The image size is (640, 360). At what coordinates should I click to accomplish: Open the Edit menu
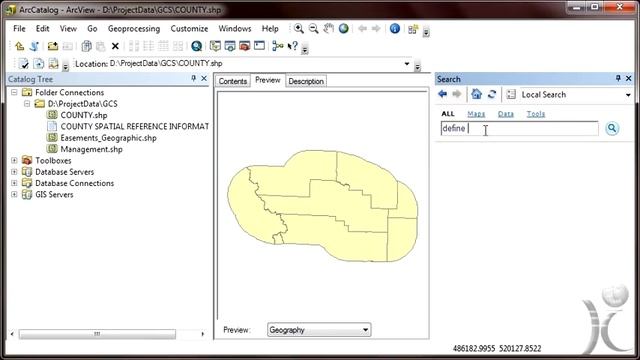pyautogui.click(x=42, y=29)
